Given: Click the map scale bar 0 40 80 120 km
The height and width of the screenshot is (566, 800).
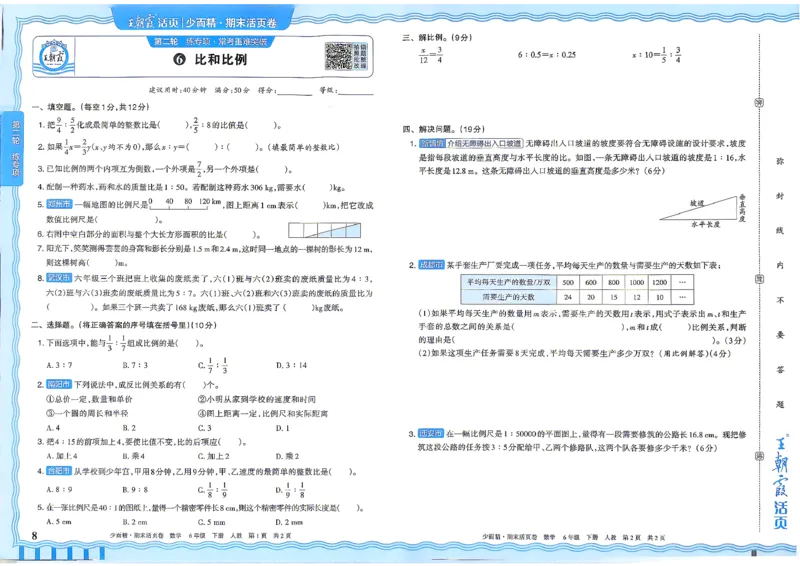Looking at the screenshot, I should 186,204.
